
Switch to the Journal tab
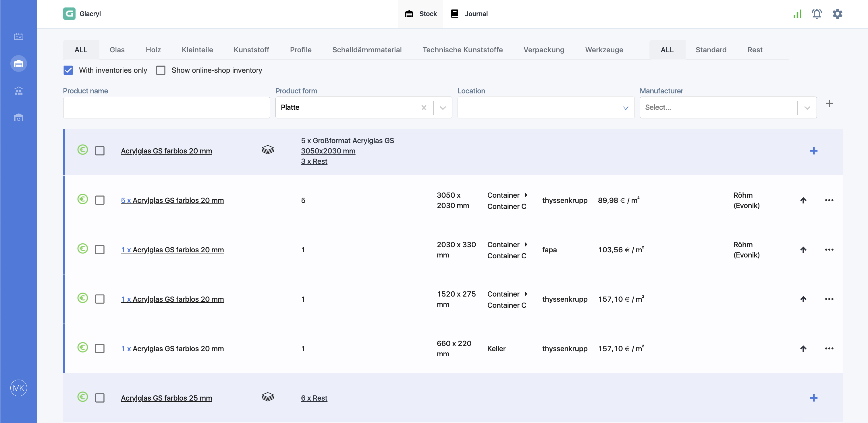[469, 14]
